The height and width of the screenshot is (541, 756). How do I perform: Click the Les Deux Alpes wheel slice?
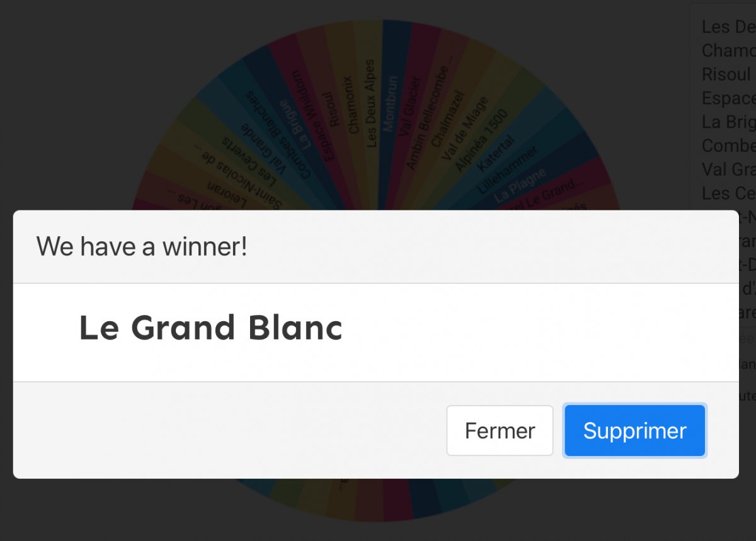(370, 104)
